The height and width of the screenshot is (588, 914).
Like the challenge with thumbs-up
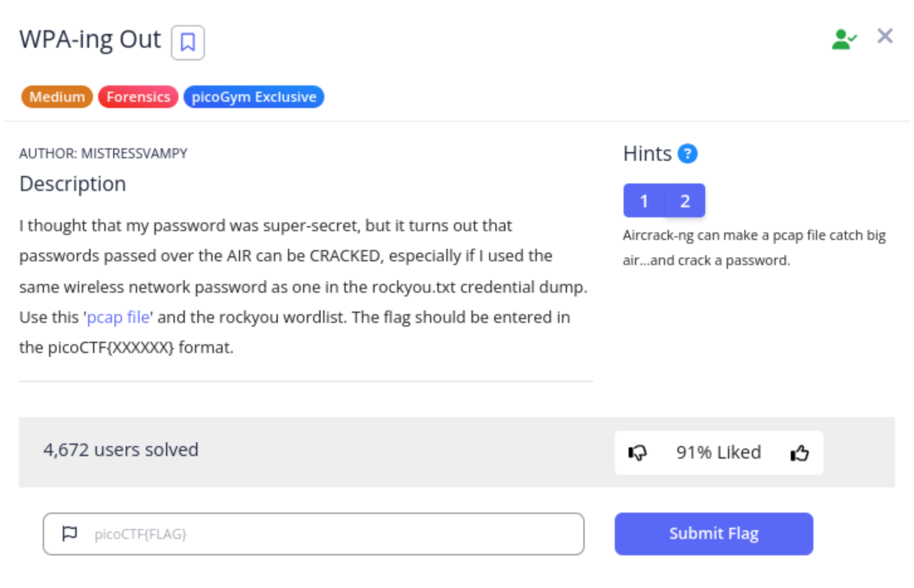[x=800, y=452]
